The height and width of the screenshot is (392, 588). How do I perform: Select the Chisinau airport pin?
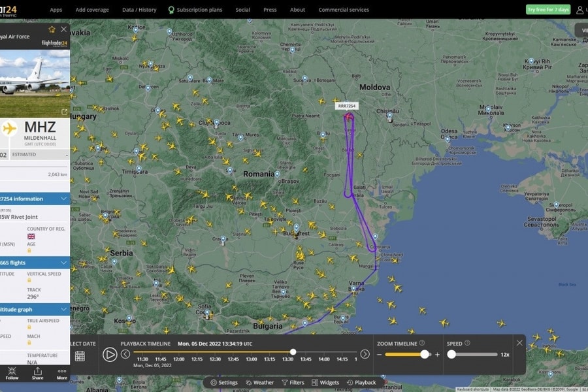pyautogui.click(x=389, y=116)
